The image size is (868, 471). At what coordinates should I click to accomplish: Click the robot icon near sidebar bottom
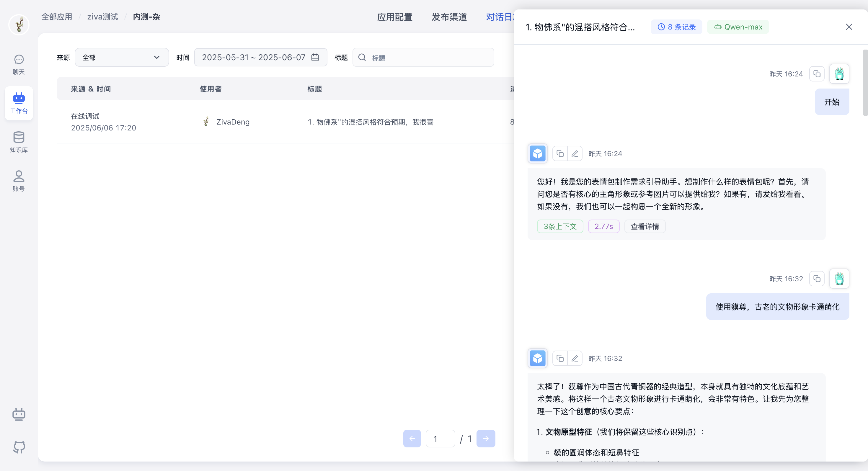pyautogui.click(x=19, y=414)
